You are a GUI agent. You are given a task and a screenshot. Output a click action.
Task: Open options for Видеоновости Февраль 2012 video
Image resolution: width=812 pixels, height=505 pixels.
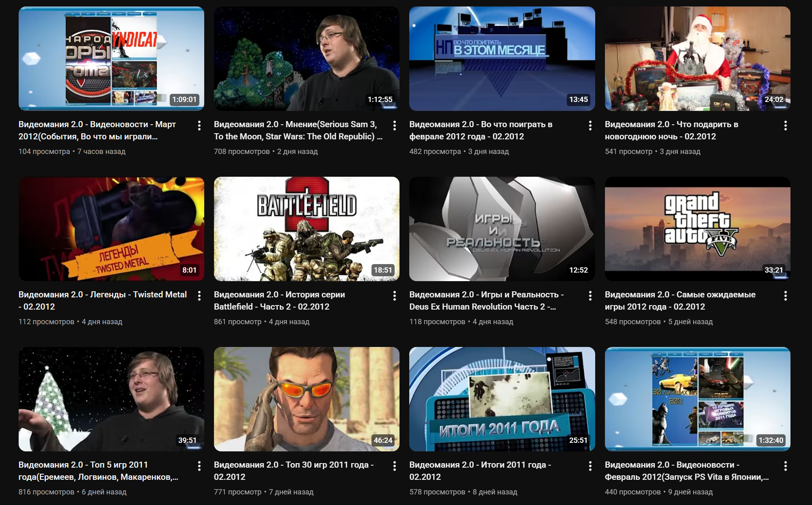point(785,466)
